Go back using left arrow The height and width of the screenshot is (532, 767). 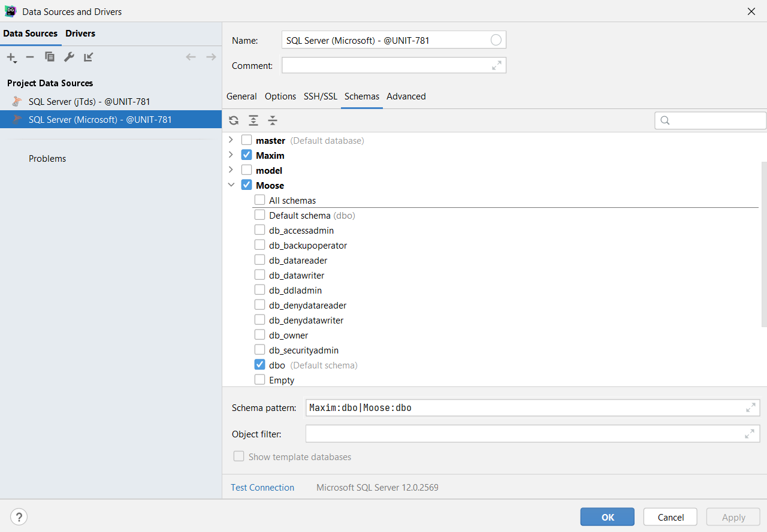[191, 57]
